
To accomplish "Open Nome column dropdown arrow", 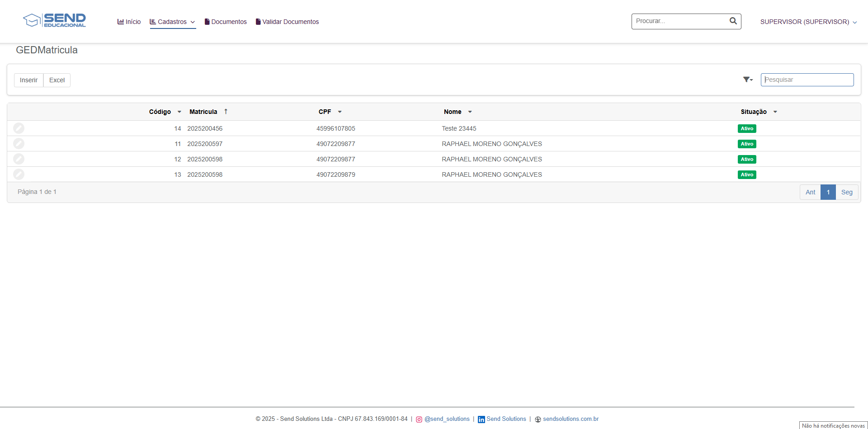I will tap(470, 112).
